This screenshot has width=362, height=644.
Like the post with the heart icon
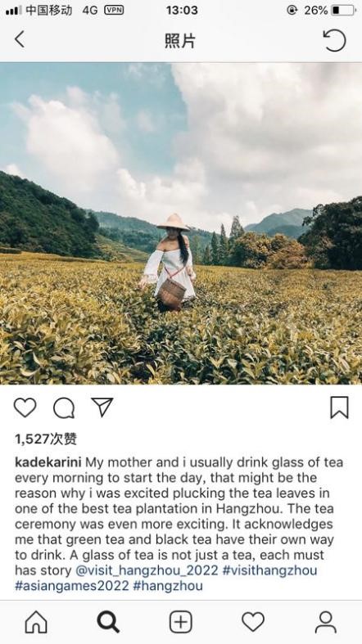(25, 408)
